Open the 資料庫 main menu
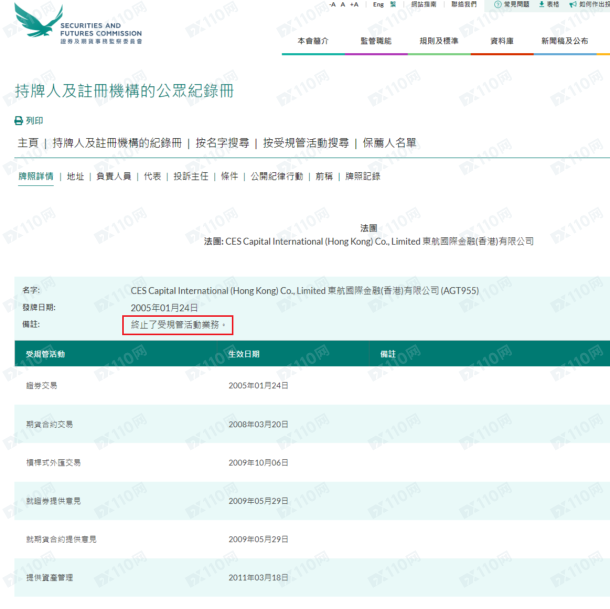The height and width of the screenshot is (609, 610). (x=502, y=41)
